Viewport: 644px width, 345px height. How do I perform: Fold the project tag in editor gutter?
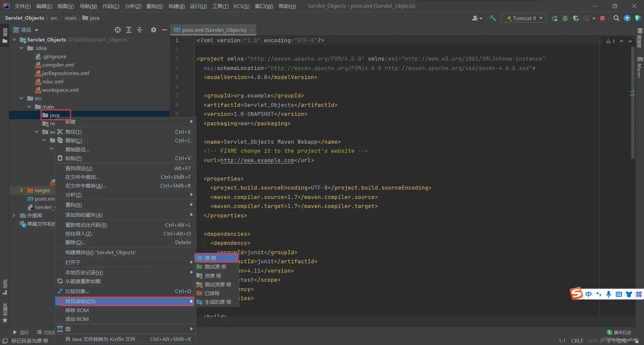tap(195, 59)
